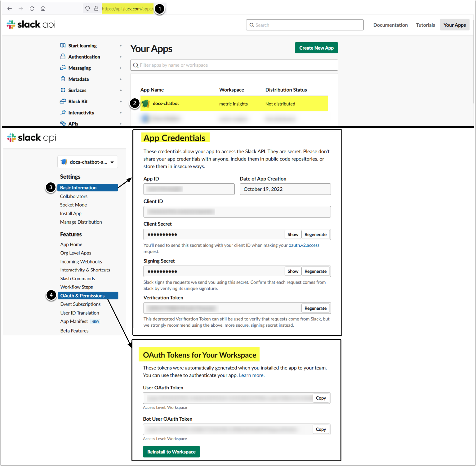Open the Collaborators settings page

click(x=74, y=196)
